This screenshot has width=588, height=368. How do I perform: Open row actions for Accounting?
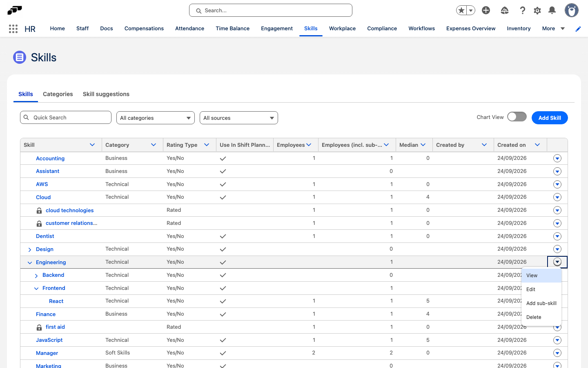tap(557, 158)
